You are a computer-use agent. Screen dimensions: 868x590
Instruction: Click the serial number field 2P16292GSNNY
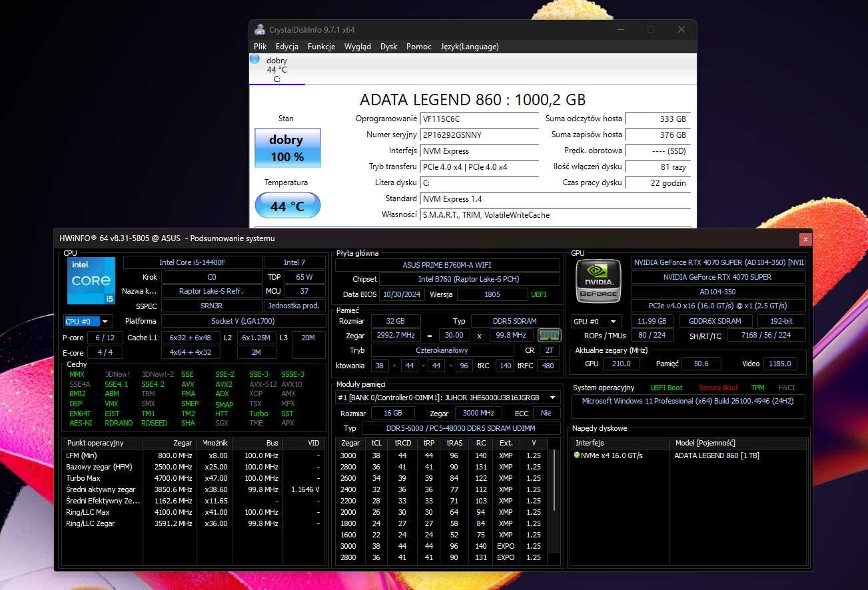(x=480, y=135)
